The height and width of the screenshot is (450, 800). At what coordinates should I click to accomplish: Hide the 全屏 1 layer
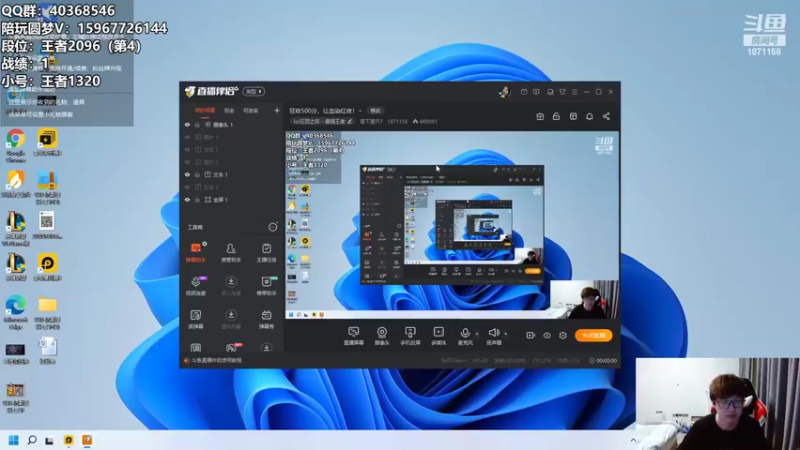[x=187, y=200]
